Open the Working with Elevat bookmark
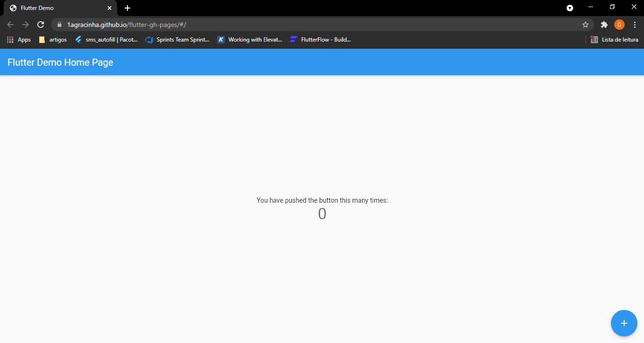The width and height of the screenshot is (644, 343). [250, 39]
